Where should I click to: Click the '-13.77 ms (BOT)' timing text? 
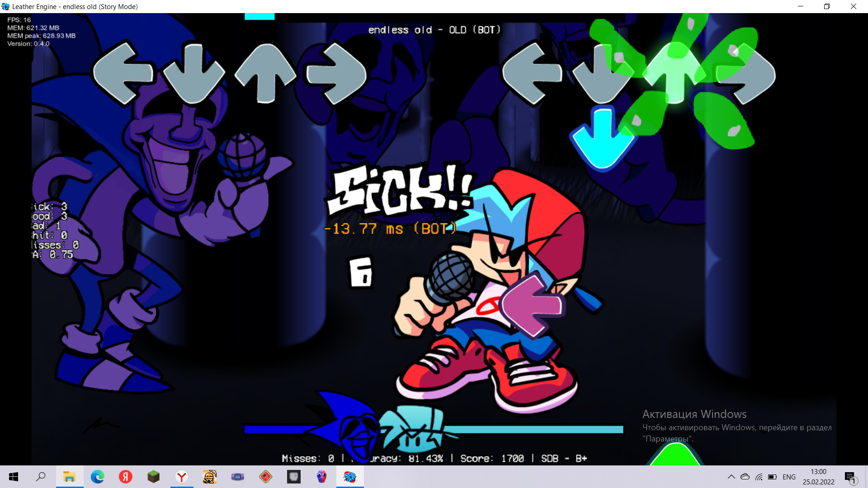pos(390,229)
